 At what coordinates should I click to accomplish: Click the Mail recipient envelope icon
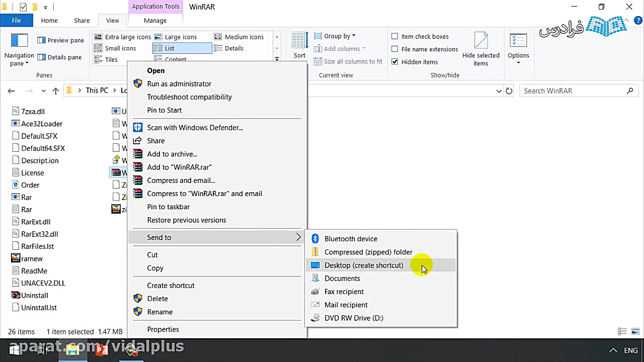click(315, 305)
